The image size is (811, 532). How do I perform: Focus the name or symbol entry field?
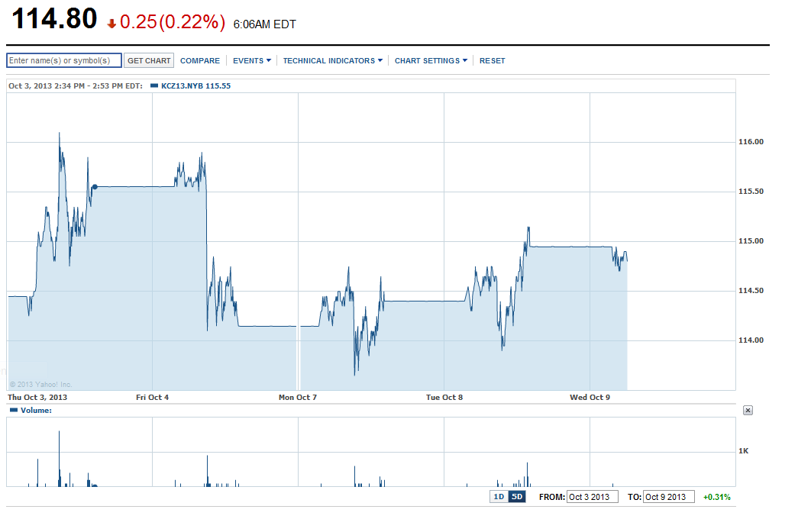click(x=64, y=60)
